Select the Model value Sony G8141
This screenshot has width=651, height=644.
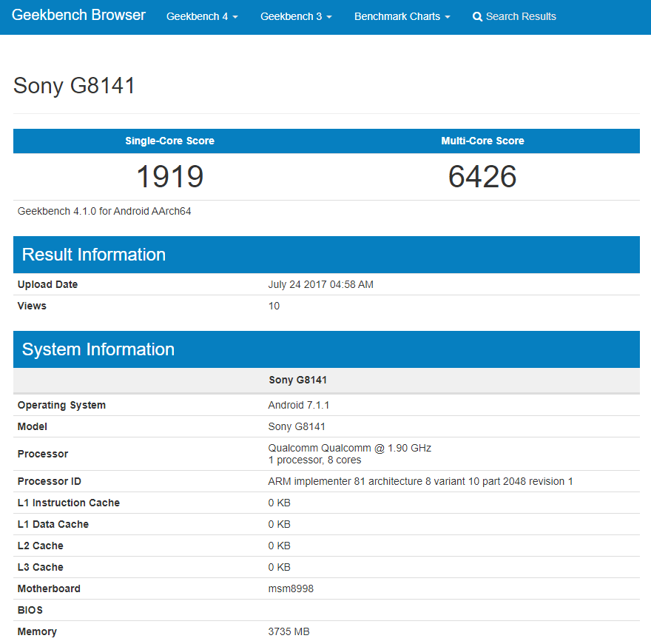click(x=297, y=426)
